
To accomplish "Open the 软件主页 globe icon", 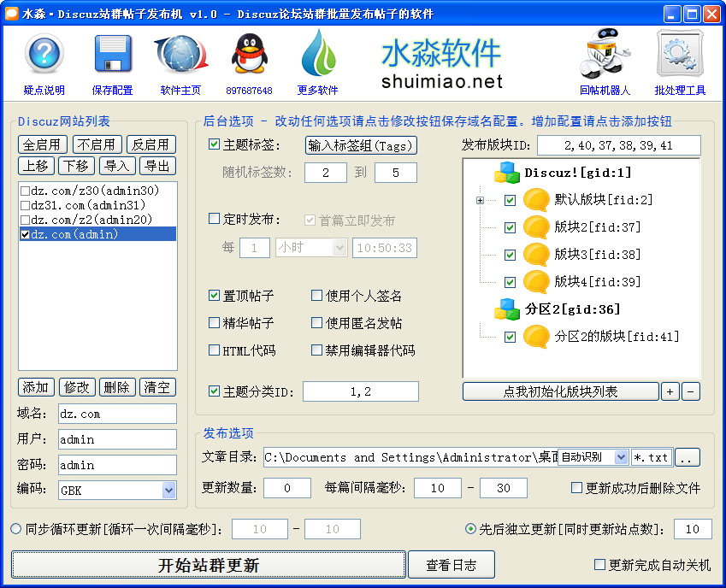I will coord(180,54).
